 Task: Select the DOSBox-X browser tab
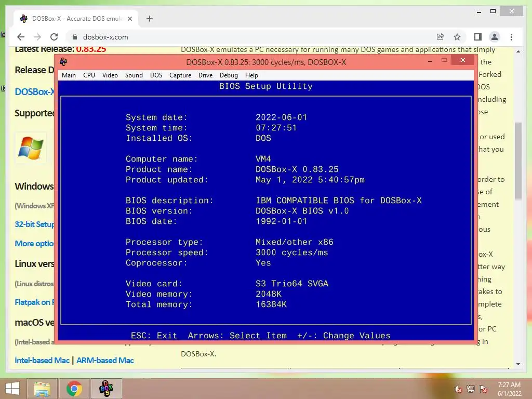coord(76,19)
